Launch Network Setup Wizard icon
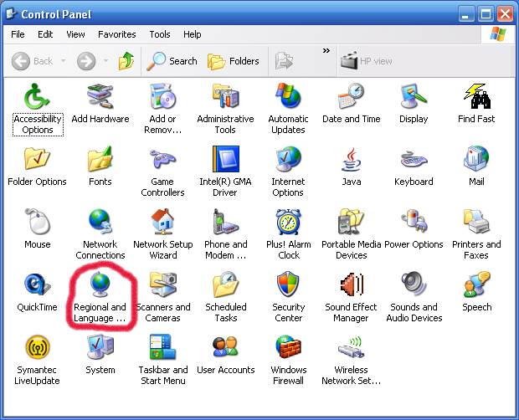Image resolution: width=519 pixels, height=420 pixels. tap(162, 222)
